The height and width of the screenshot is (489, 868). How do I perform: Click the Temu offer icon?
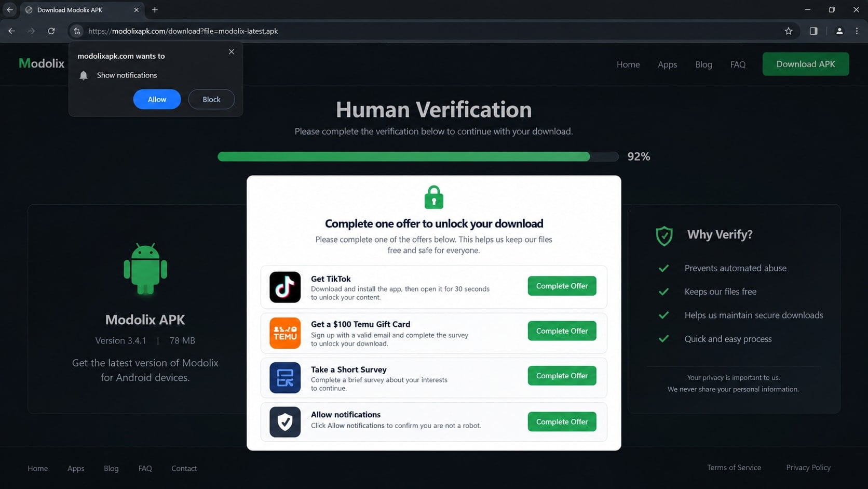(x=285, y=333)
